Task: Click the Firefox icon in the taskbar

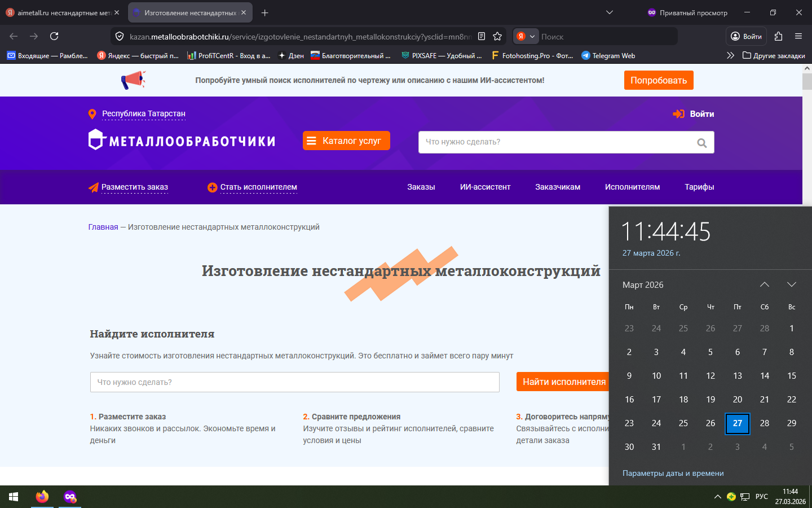Action: [42, 497]
